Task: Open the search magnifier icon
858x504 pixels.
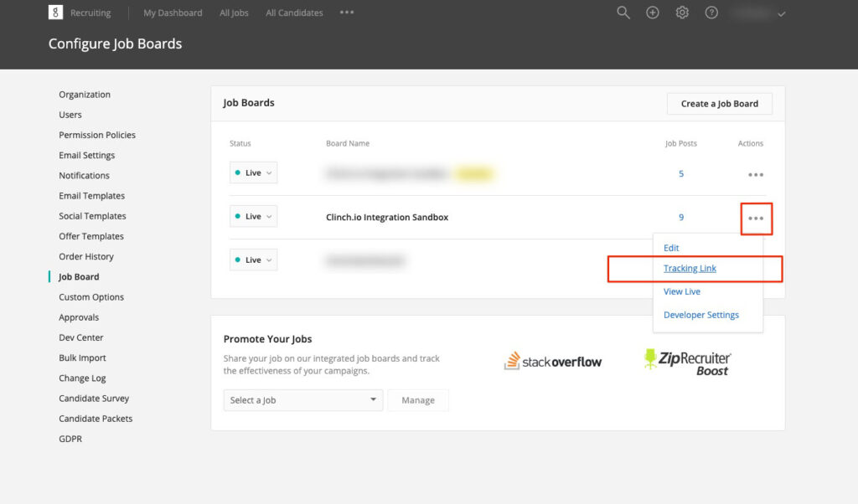Action: pos(623,13)
